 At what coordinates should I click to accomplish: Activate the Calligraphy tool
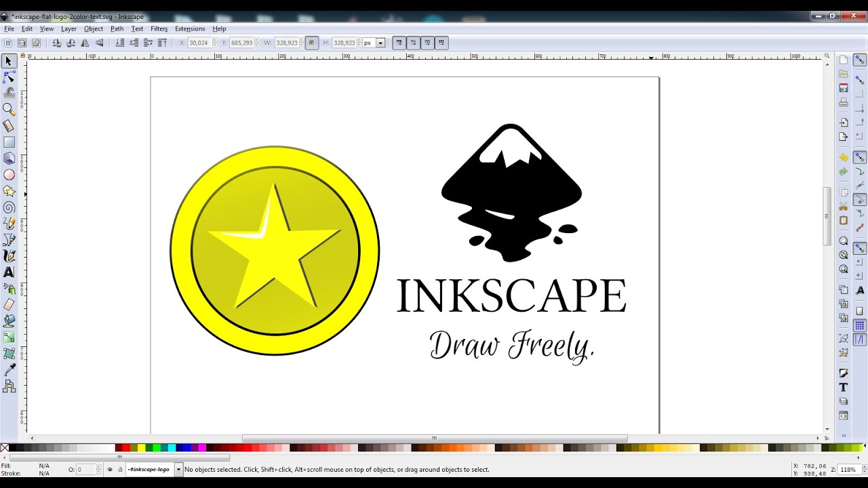9,256
